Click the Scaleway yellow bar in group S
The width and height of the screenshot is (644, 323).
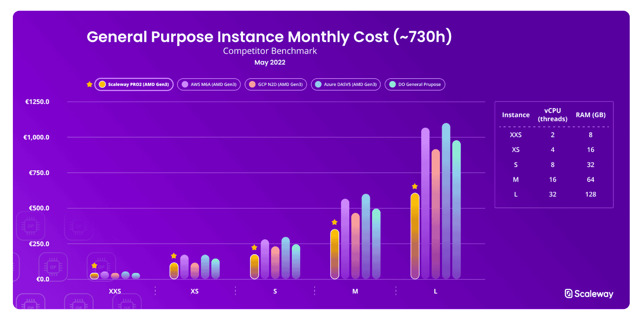click(x=254, y=267)
